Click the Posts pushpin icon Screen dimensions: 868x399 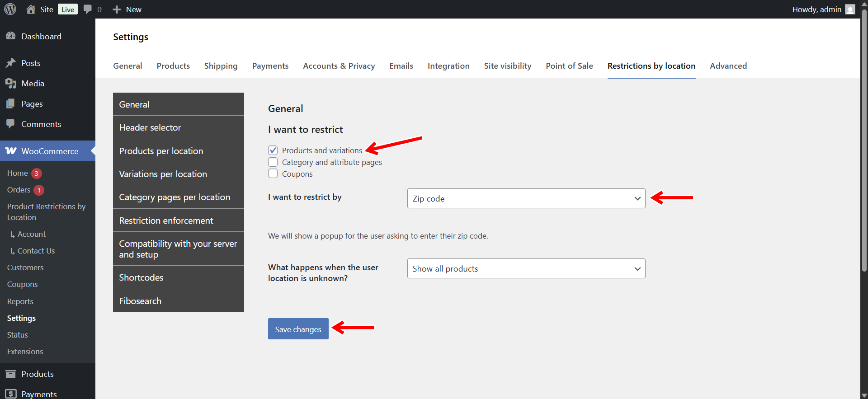11,63
